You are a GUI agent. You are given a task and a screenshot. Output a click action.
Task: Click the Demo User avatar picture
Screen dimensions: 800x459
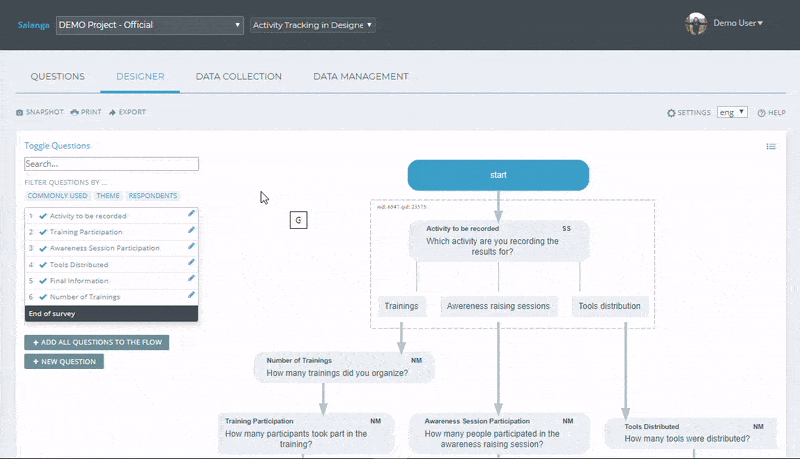click(696, 23)
